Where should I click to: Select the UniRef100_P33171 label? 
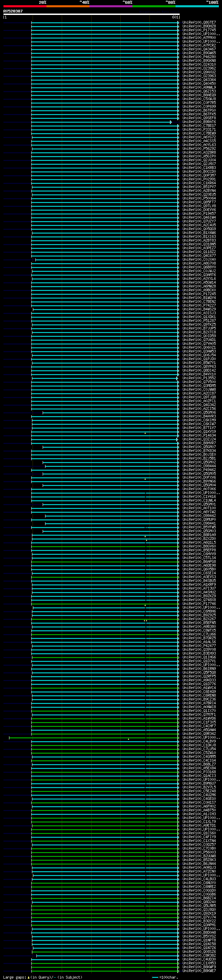tap(199, 129)
